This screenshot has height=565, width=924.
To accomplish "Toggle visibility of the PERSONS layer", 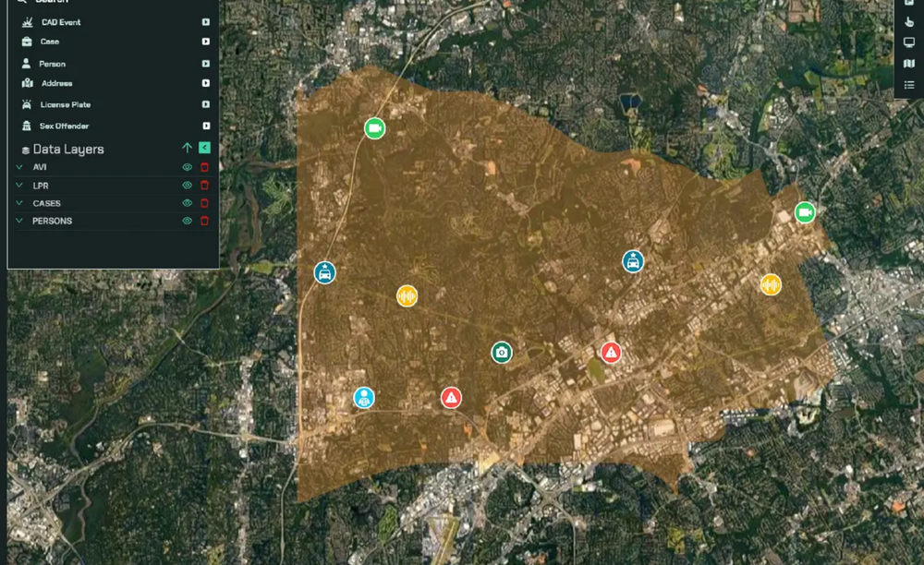I will pyautogui.click(x=187, y=222).
